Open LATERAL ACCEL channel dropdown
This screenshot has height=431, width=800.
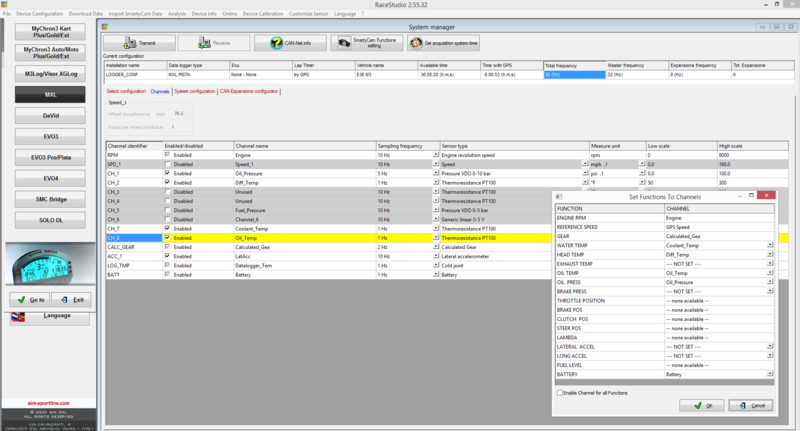pos(770,346)
